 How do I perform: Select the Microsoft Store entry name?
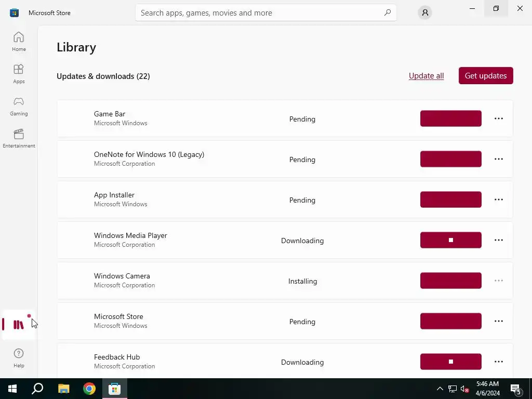click(x=118, y=316)
